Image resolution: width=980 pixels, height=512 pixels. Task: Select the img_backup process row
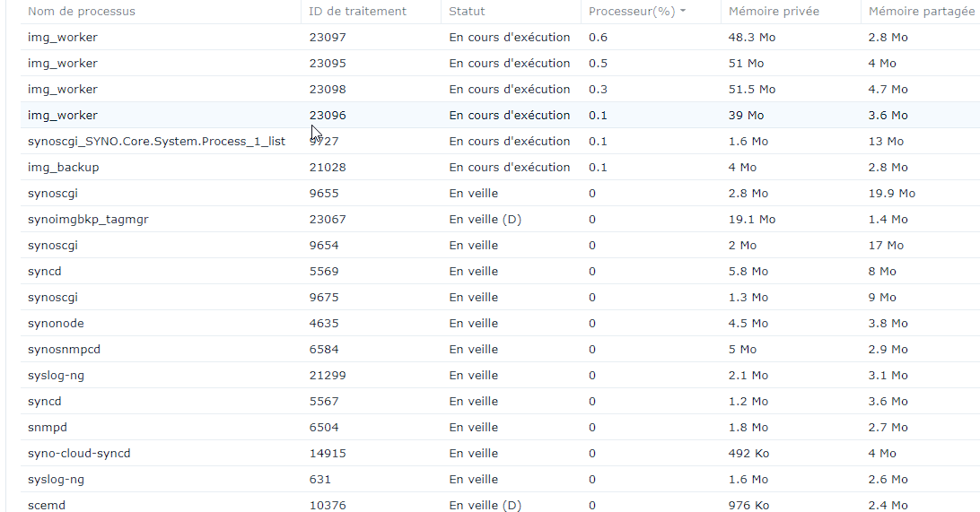(x=500, y=168)
